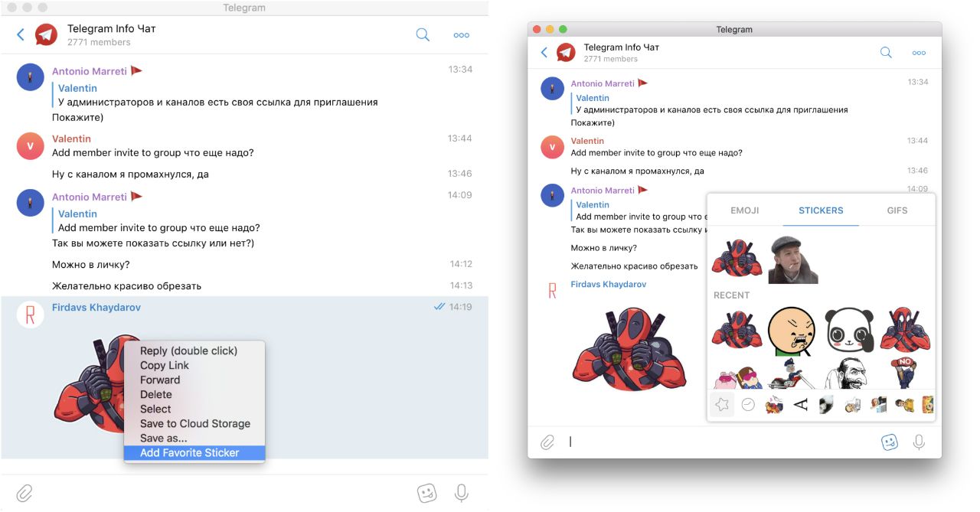Choose Select from context menu
This screenshot has width=980, height=512.
point(155,409)
